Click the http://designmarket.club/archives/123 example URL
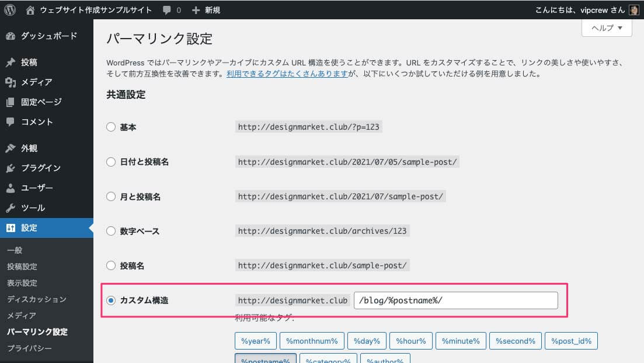 click(322, 231)
